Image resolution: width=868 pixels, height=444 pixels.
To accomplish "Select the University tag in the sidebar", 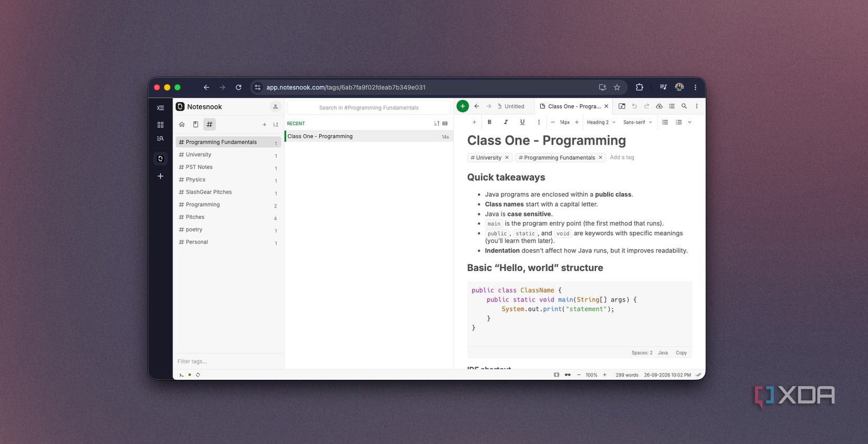I will tap(228, 155).
